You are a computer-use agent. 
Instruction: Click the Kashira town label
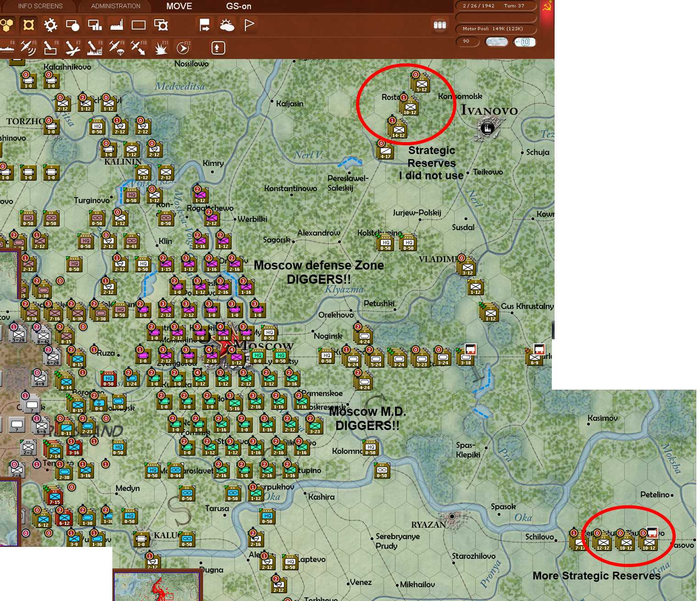click(322, 497)
